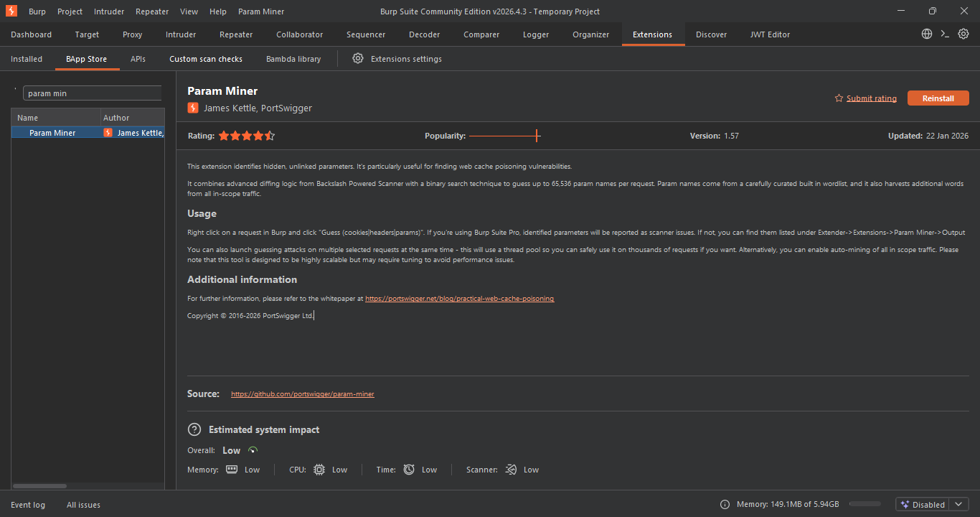
Task: Open the View menu
Action: pyautogui.click(x=189, y=11)
